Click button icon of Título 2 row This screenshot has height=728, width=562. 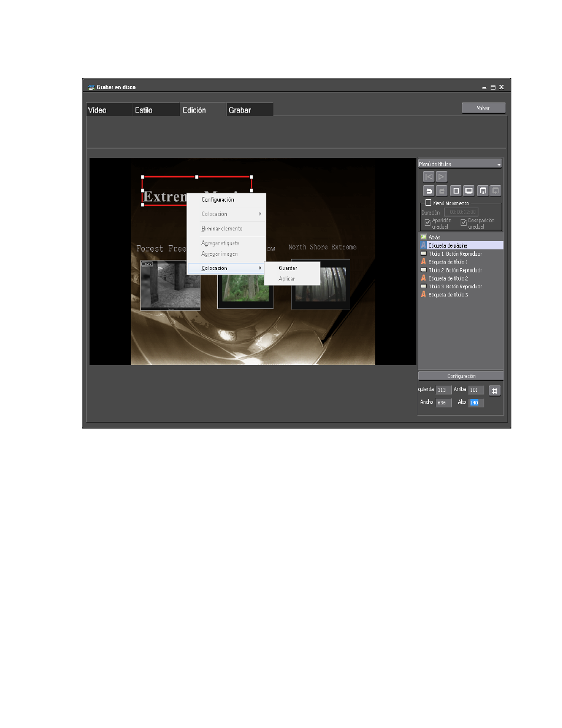(423, 270)
